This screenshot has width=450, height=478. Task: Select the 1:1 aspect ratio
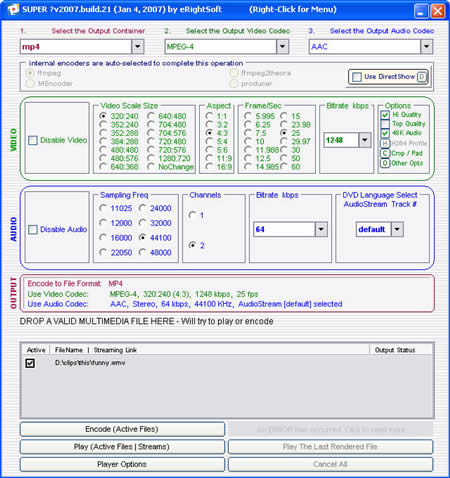209,116
